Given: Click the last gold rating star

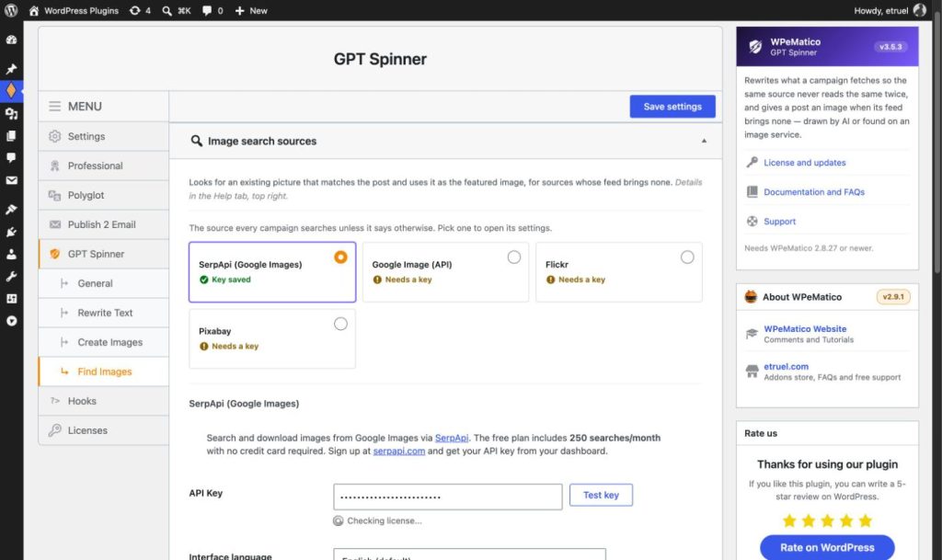Looking at the screenshot, I should click(x=865, y=520).
